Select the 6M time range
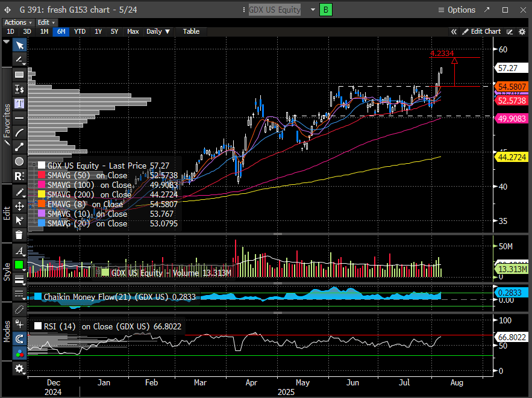The height and width of the screenshot is (398, 532). [61, 31]
